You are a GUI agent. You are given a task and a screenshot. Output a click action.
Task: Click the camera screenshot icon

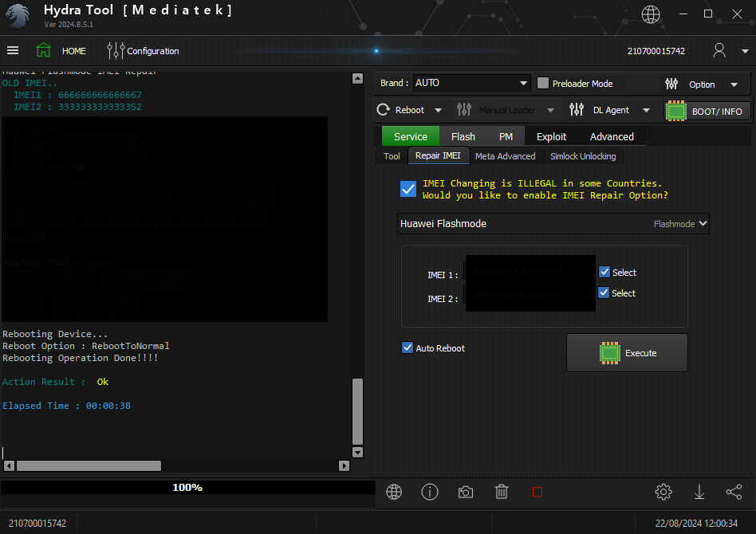pyautogui.click(x=466, y=492)
